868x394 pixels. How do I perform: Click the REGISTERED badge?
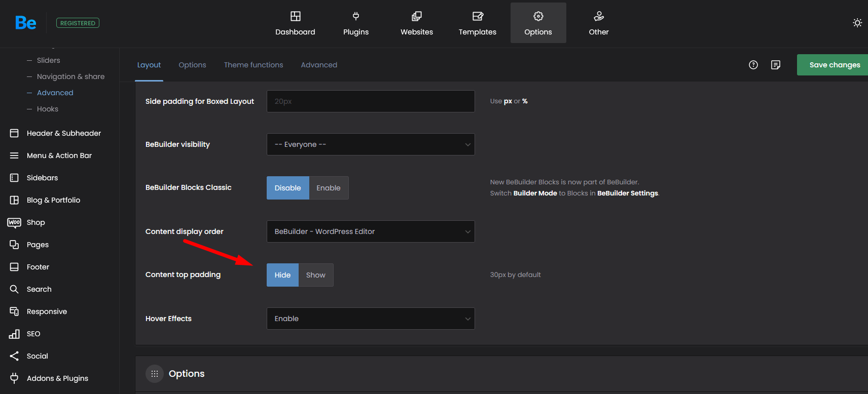click(x=78, y=23)
